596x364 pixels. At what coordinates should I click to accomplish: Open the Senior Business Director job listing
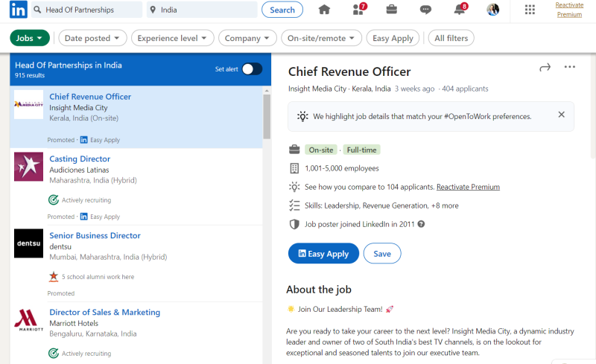click(x=95, y=235)
